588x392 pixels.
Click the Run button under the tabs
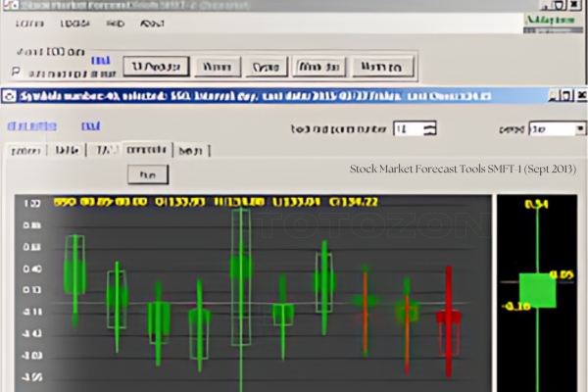click(x=148, y=174)
